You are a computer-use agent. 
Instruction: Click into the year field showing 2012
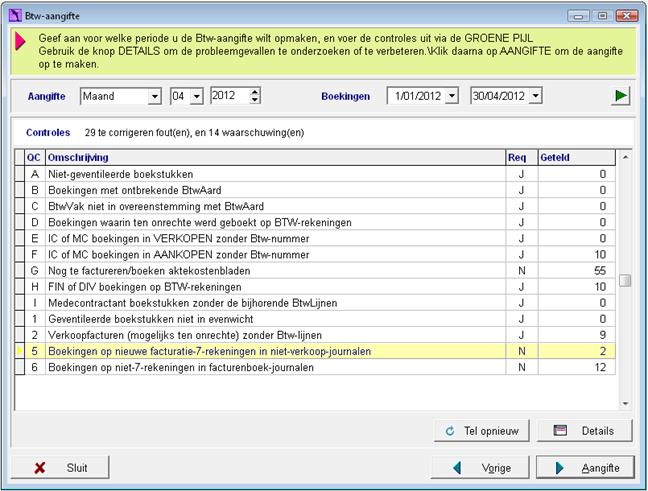[230, 96]
